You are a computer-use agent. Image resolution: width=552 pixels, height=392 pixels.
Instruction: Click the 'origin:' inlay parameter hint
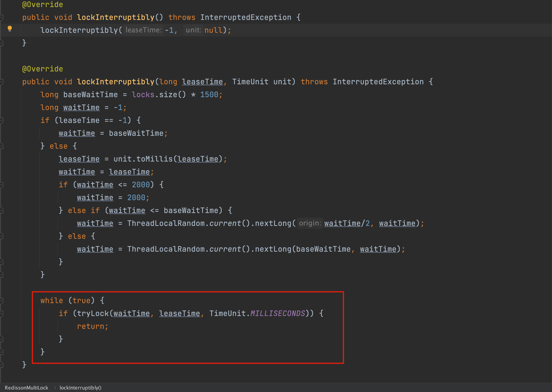(x=310, y=223)
